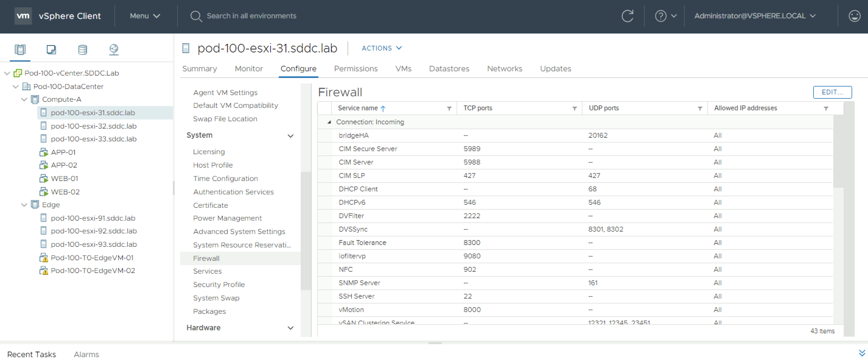Screen dimensions: 868x362
Task: Collapse the System settings section
Action: pos(290,136)
